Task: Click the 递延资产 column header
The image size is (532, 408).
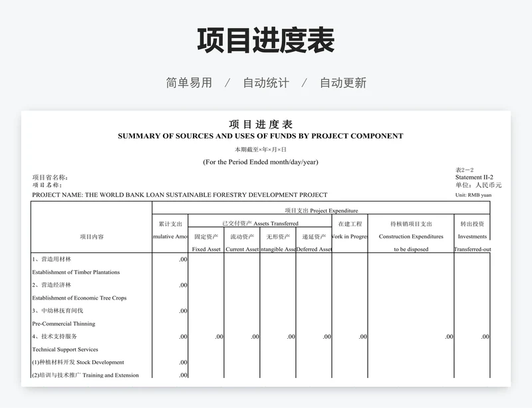Action: 314,236
